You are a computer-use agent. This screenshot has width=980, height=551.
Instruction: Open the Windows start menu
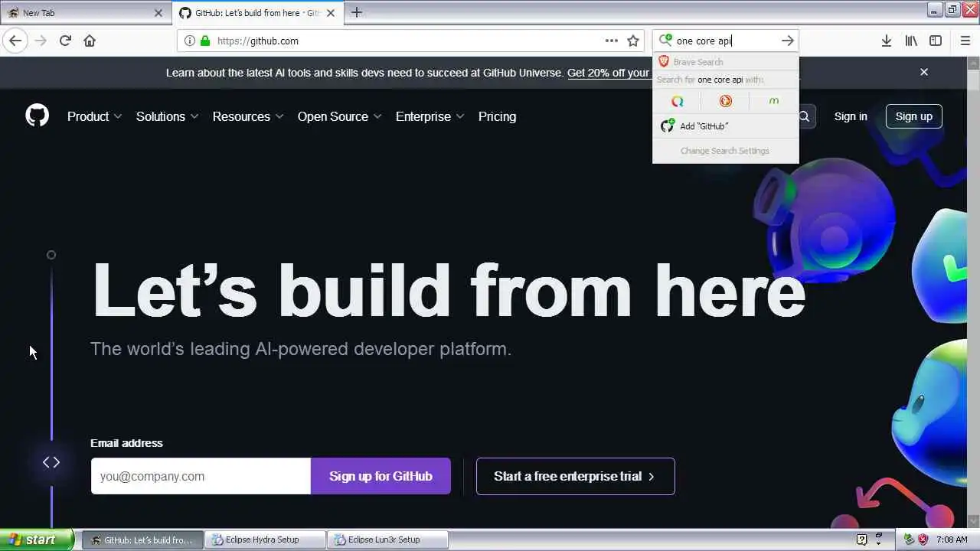[x=37, y=540]
